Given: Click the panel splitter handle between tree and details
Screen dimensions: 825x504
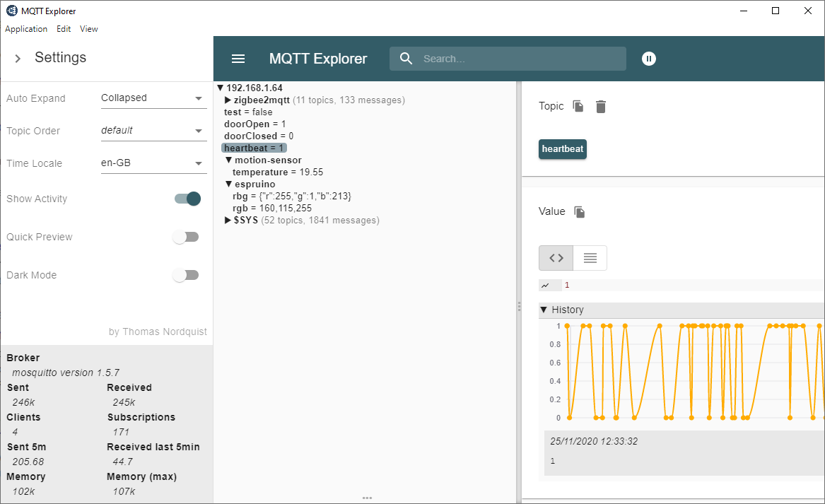Looking at the screenshot, I should [x=519, y=306].
